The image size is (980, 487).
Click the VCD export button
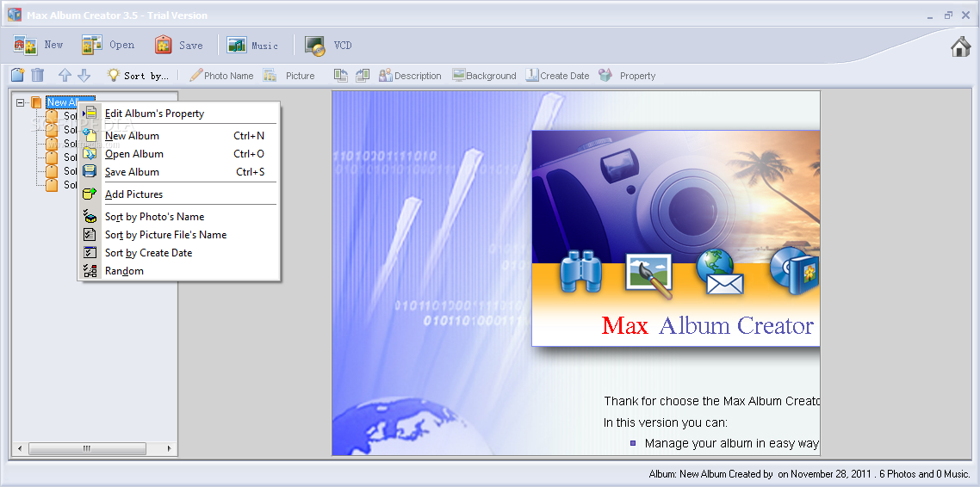[329, 45]
